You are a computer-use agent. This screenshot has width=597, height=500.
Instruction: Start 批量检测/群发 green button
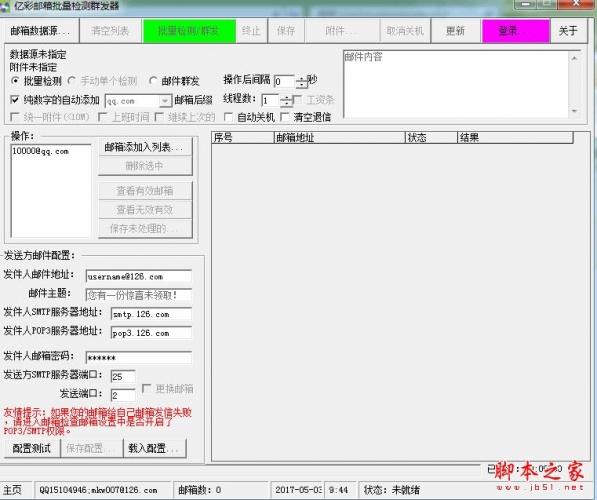click(189, 31)
